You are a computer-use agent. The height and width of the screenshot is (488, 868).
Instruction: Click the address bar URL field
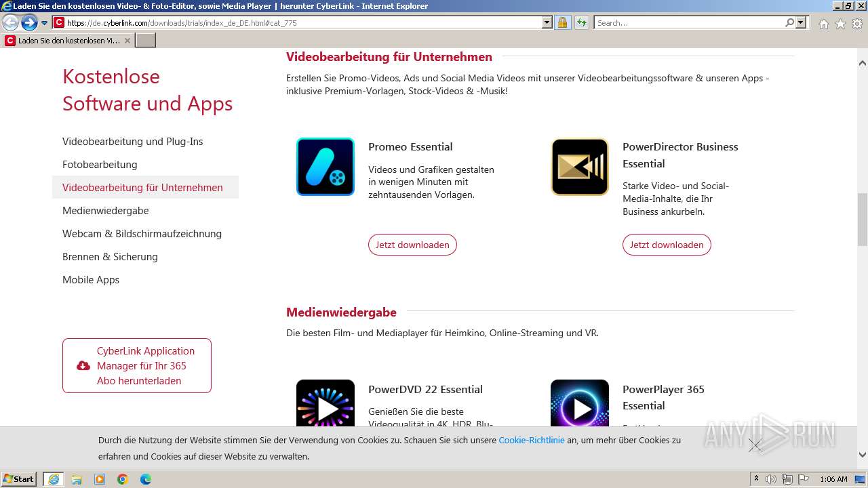tap(304, 22)
